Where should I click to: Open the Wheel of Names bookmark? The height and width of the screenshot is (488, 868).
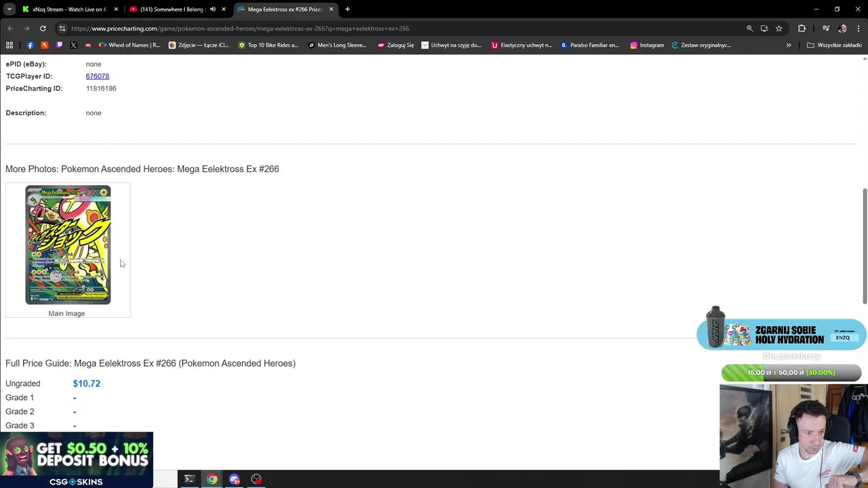130,45
